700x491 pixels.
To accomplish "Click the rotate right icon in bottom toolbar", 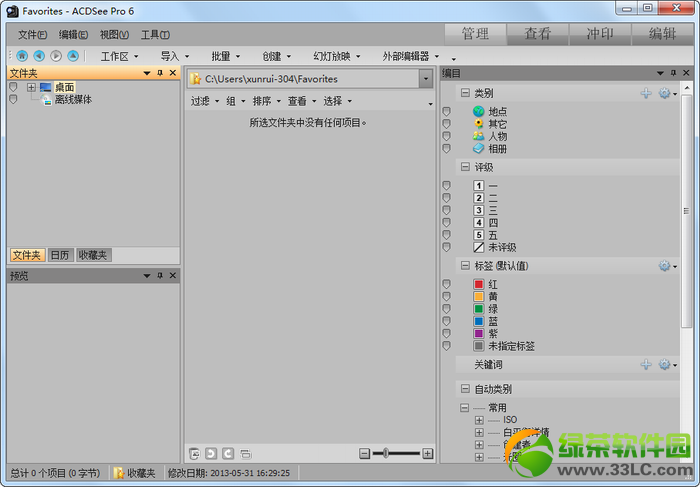I will (228, 454).
